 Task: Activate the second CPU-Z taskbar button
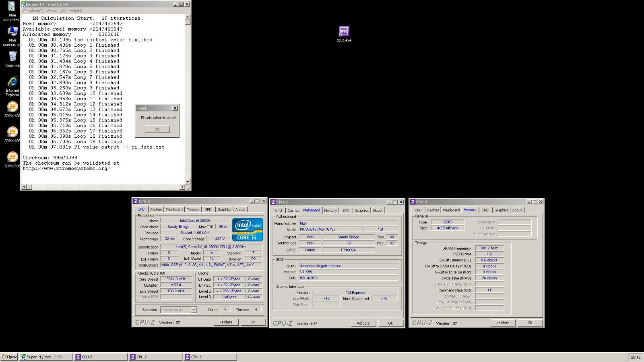point(156,357)
